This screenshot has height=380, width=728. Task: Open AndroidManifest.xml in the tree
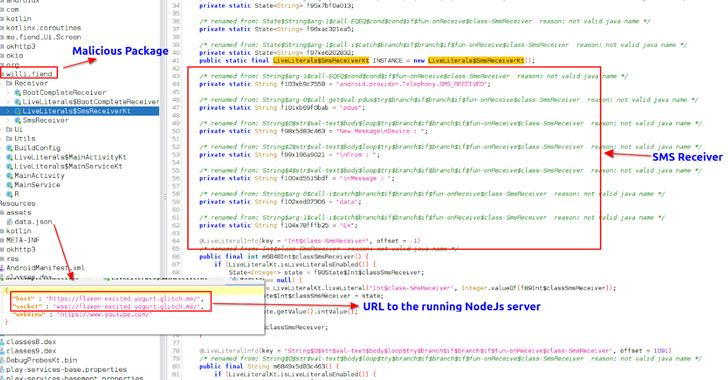(45, 268)
